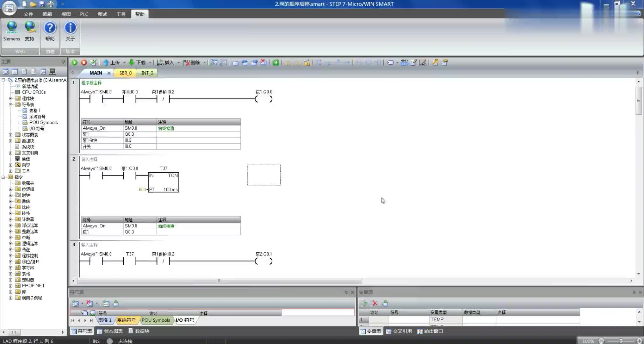Click the 删除 delete button
644x344 pixels.
click(191, 63)
